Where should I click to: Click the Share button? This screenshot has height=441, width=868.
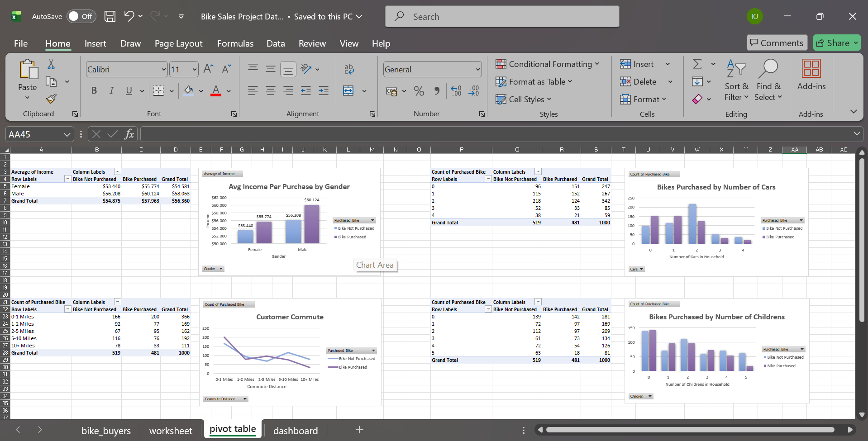coord(836,43)
